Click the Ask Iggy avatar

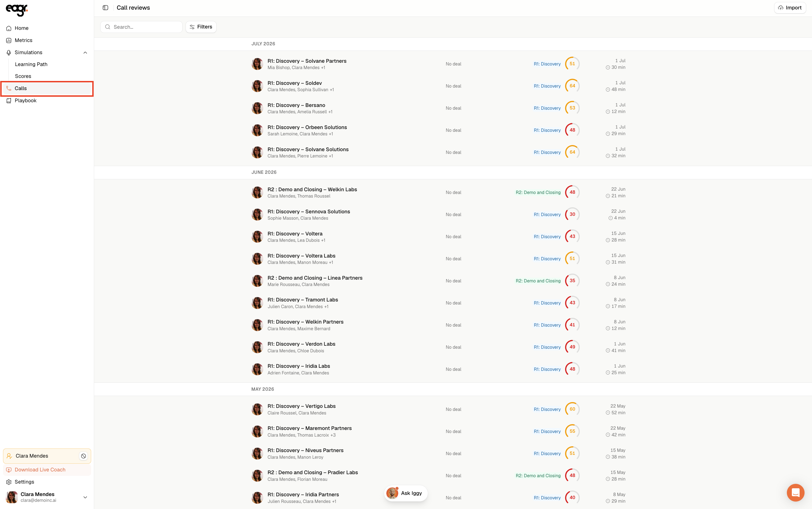[392, 493]
